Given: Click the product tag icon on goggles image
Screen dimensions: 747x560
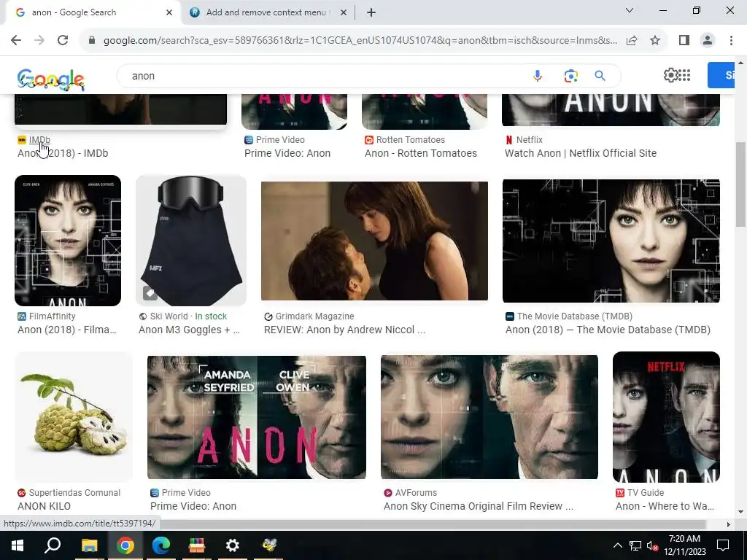Looking at the screenshot, I should coord(150,293).
